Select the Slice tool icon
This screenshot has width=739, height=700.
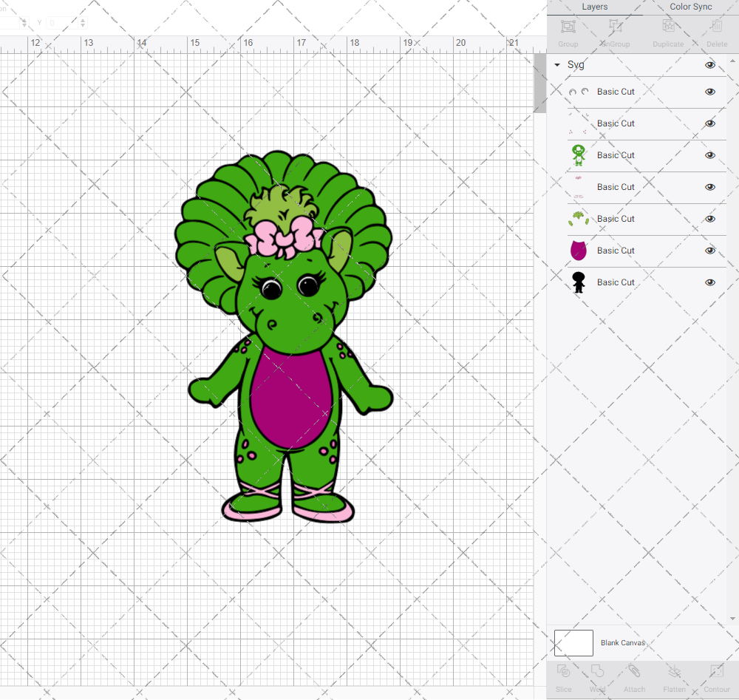[x=563, y=670]
